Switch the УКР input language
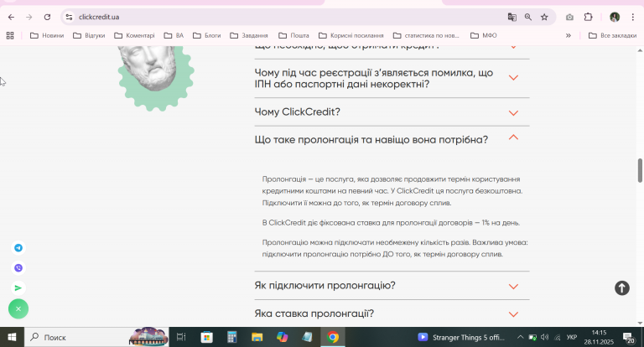 coord(572,337)
